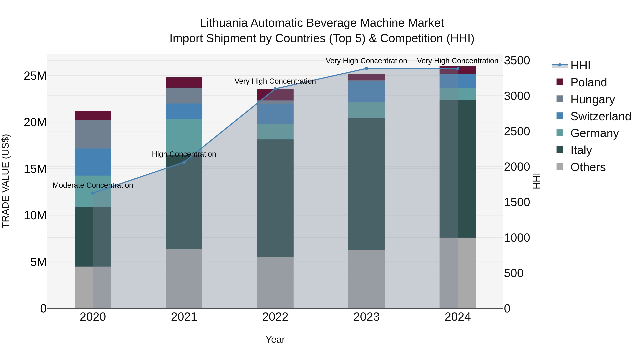Click the 'TRADE VALUE (US$)' axis title

pyautogui.click(x=6, y=181)
